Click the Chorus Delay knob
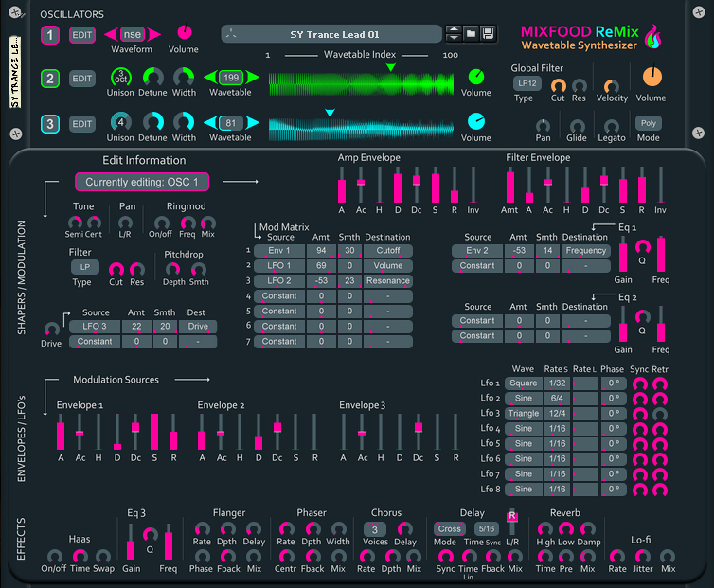Image resolution: width=714 pixels, height=588 pixels. [x=404, y=529]
